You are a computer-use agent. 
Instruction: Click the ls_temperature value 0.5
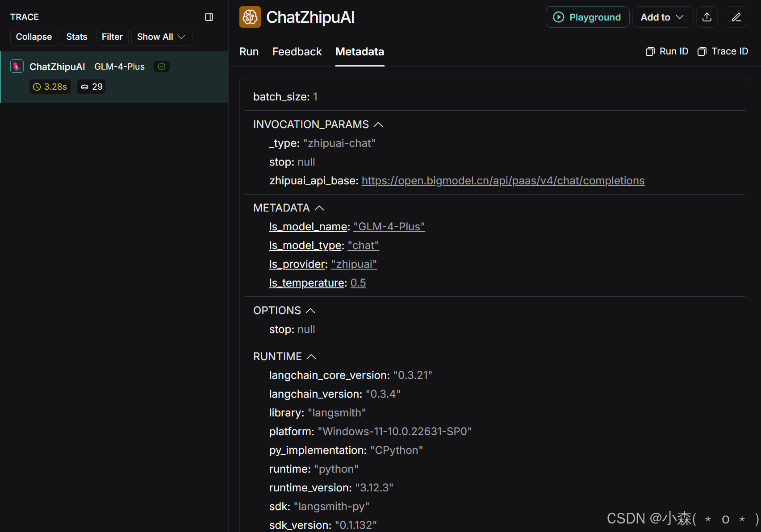point(358,283)
